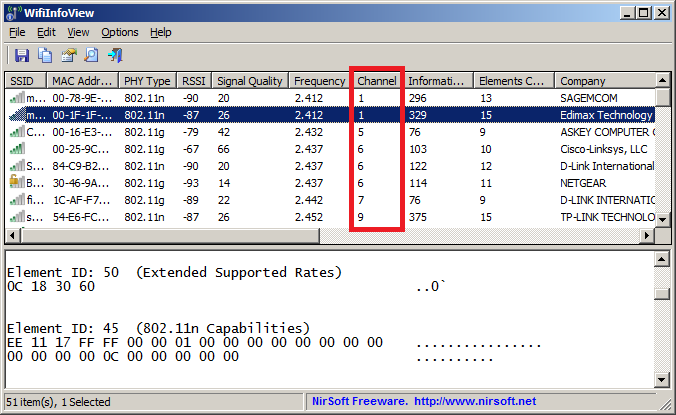Open the View menu
The height and width of the screenshot is (415, 676).
78,32
